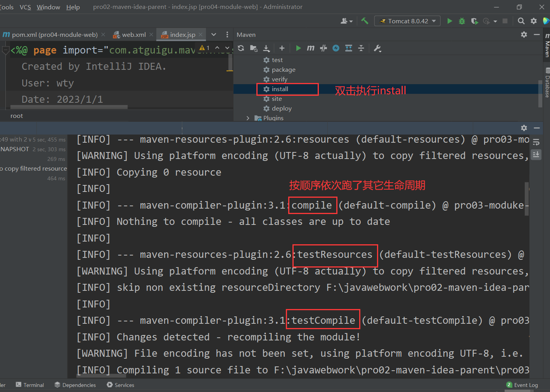
Task: Toggle soft-wrap in console output
Action: (536, 142)
